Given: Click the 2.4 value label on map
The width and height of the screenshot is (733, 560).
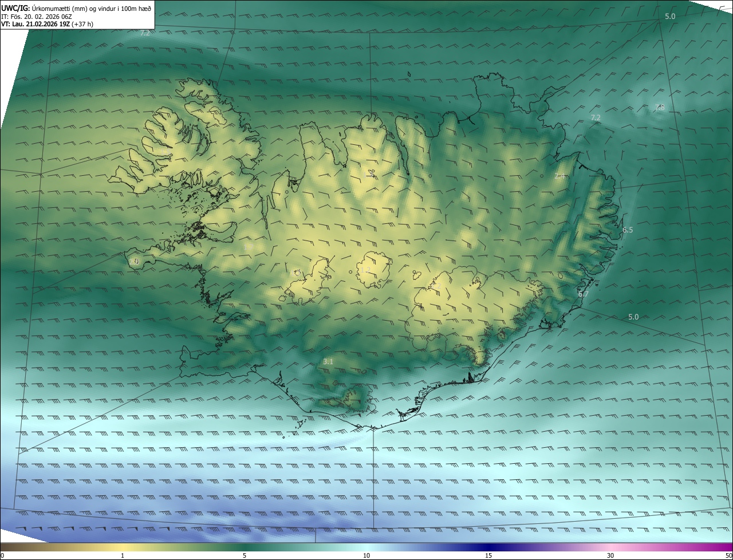Looking at the screenshot, I should (x=560, y=176).
